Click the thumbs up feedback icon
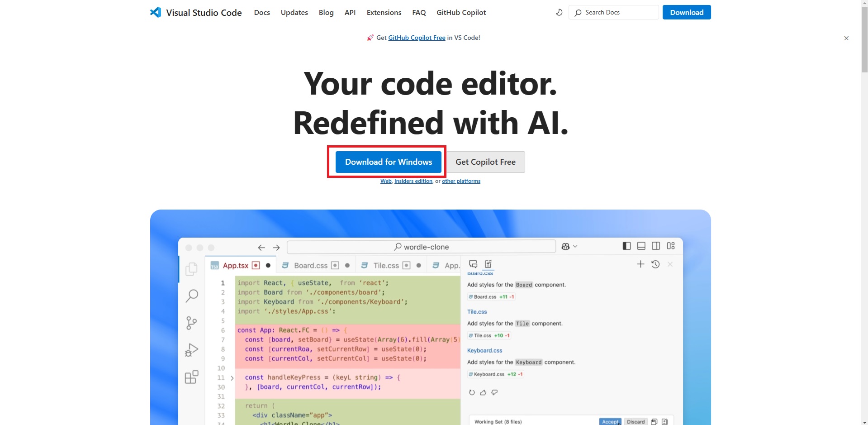The height and width of the screenshot is (425, 868). [483, 392]
